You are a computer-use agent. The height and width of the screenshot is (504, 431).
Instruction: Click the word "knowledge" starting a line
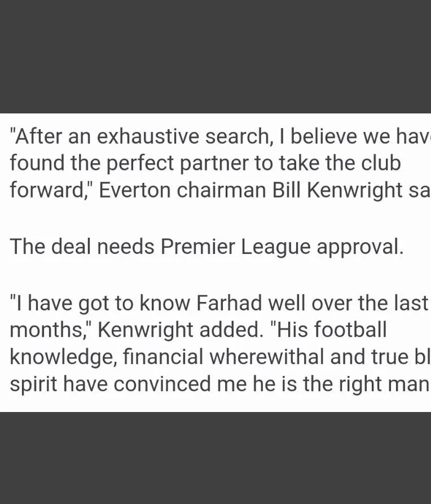click(x=57, y=358)
